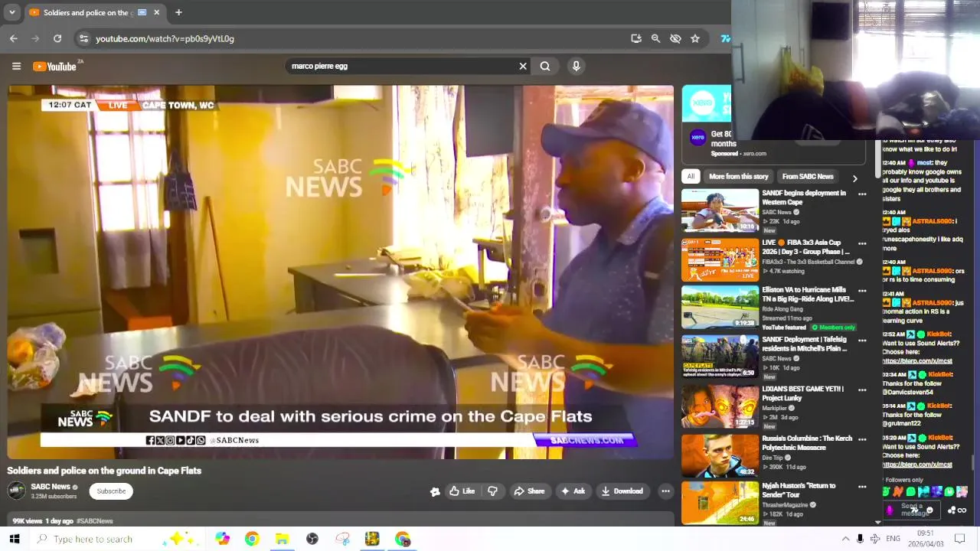Open the YouTube hamburger guide menu

(x=16, y=67)
